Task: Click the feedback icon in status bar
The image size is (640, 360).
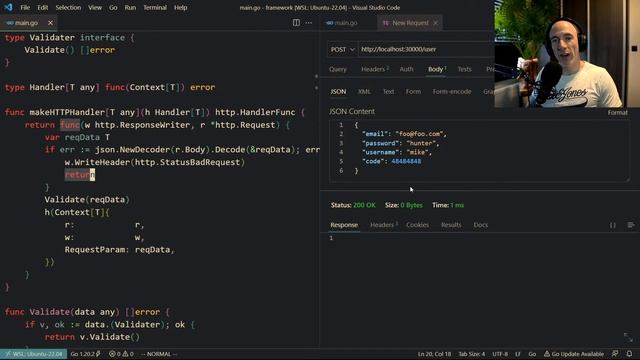Action: tap(615, 354)
